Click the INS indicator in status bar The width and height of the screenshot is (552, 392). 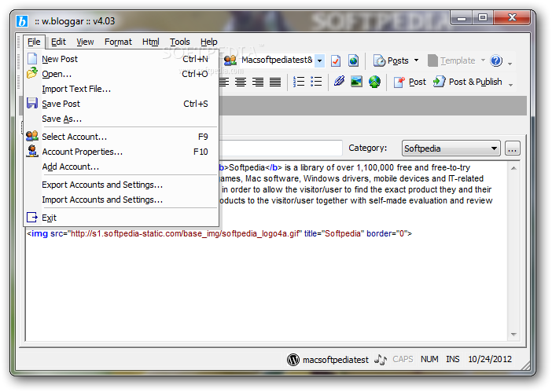(453, 359)
